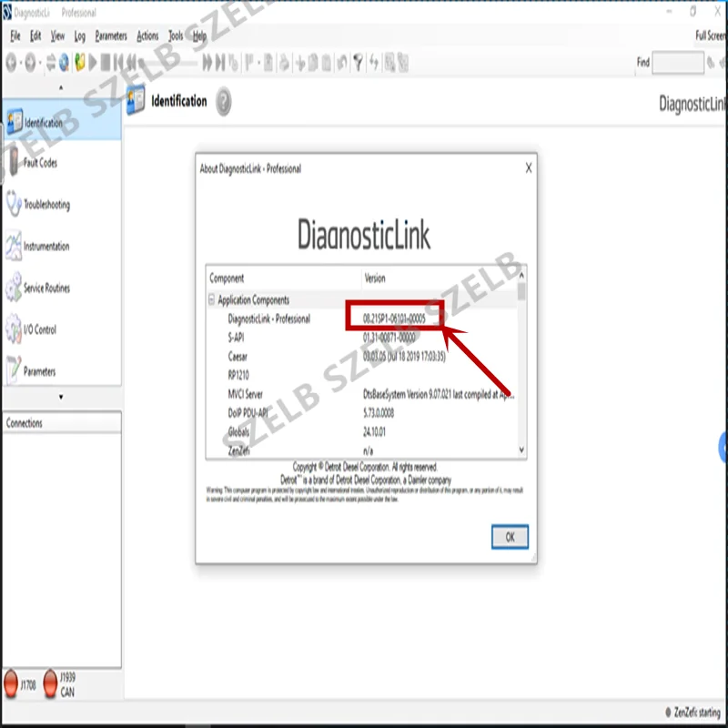
Task: Click the print icon in the toolbar
Action: pos(284,62)
